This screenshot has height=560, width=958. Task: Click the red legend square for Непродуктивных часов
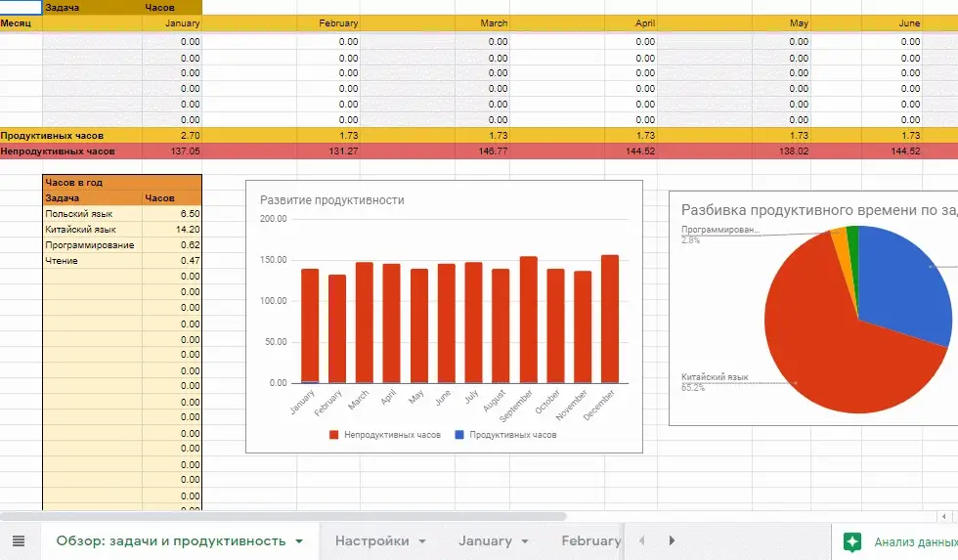(333, 435)
